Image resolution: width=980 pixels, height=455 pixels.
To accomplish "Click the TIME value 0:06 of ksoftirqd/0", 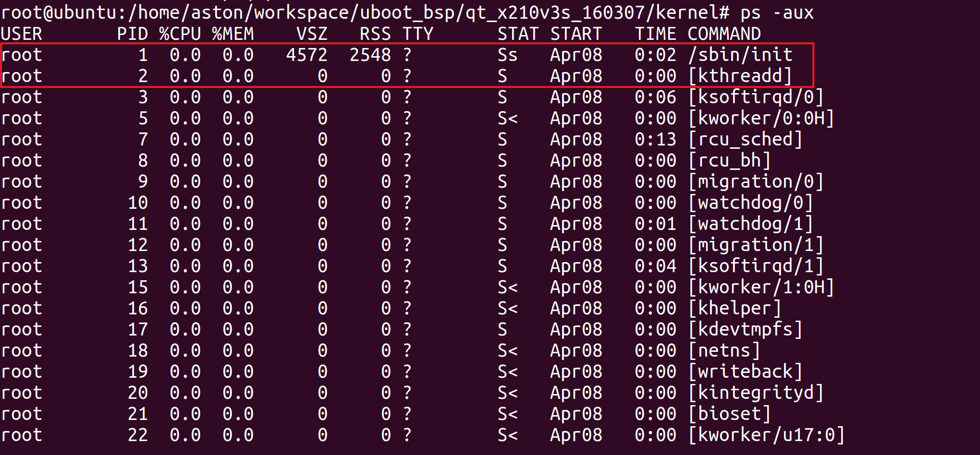I will tap(655, 97).
